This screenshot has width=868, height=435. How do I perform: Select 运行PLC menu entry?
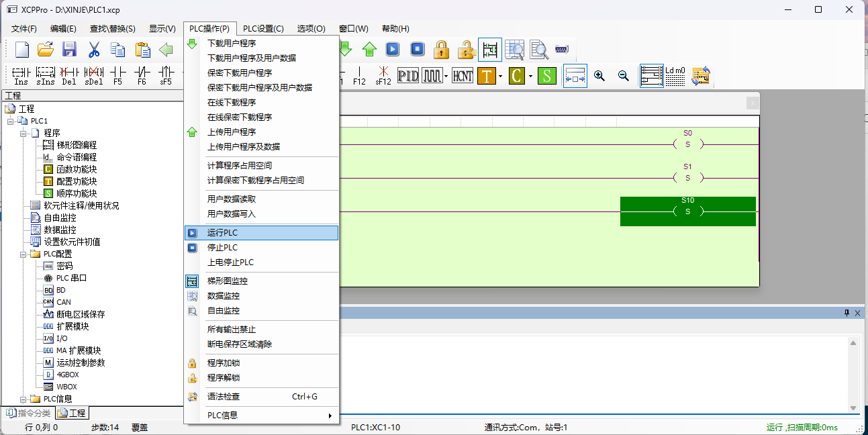[x=261, y=233]
